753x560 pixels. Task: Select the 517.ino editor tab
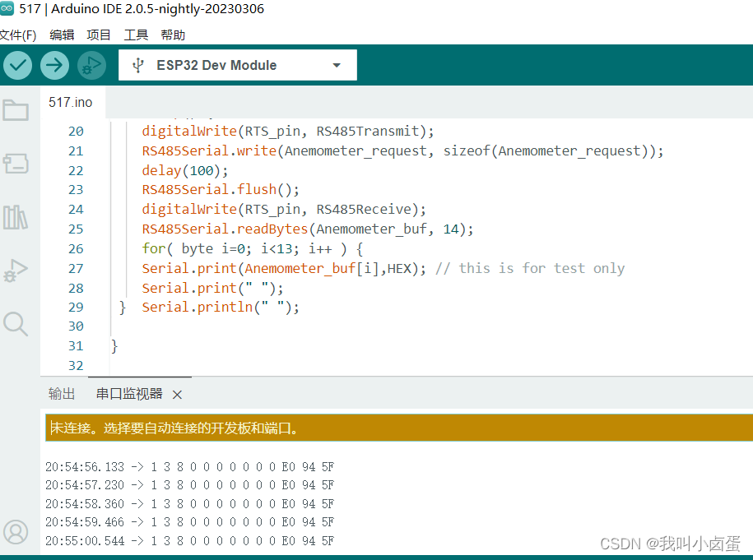[71, 102]
